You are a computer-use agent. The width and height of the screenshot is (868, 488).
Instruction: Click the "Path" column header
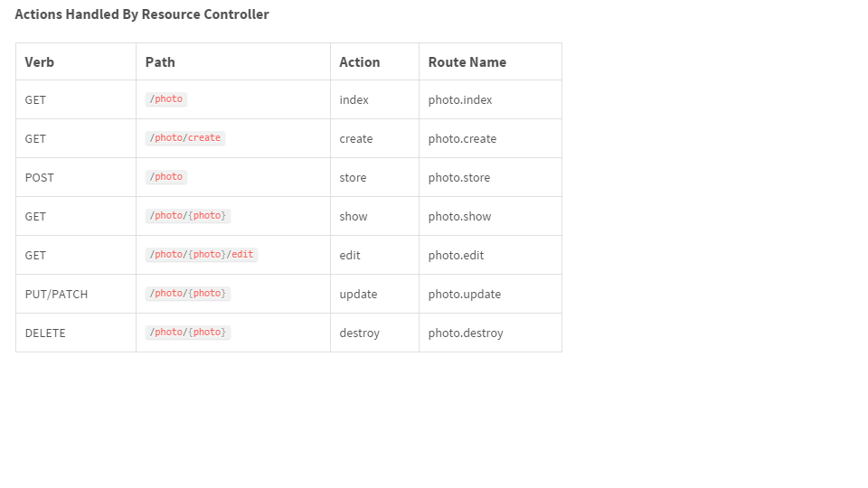pyautogui.click(x=160, y=62)
